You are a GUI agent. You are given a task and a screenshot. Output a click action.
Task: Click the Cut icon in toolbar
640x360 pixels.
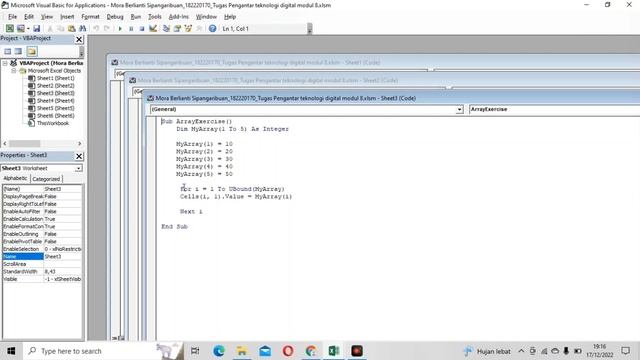pyautogui.click(x=50, y=29)
